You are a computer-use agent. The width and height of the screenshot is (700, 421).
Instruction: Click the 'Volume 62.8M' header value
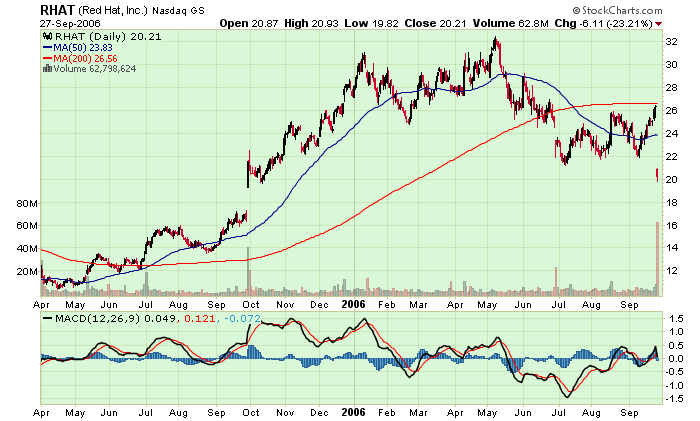[x=511, y=23]
